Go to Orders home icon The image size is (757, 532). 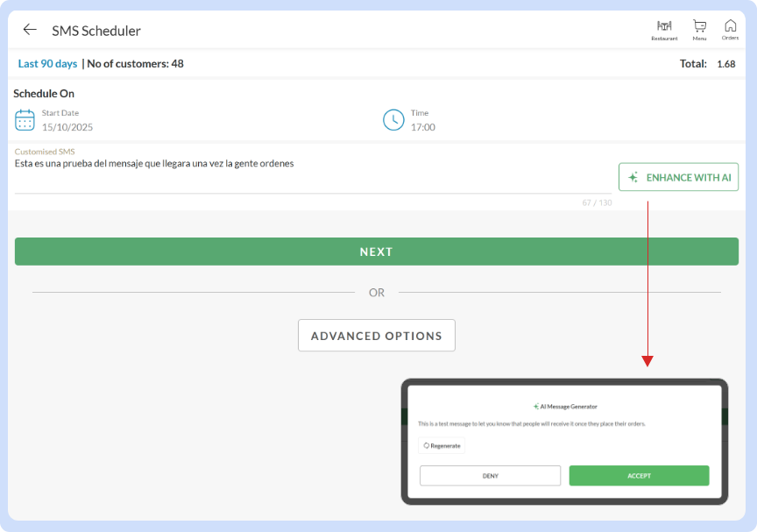(x=730, y=27)
